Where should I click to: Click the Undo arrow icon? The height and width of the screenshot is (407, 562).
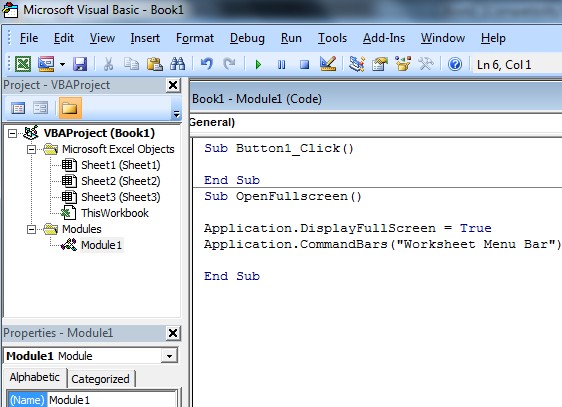pos(206,64)
